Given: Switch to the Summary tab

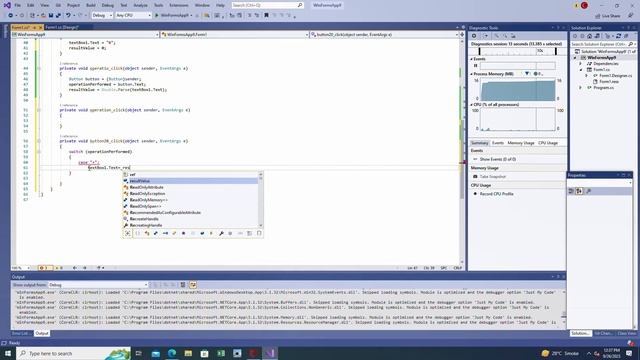Looking at the screenshot, I should pos(480,143).
